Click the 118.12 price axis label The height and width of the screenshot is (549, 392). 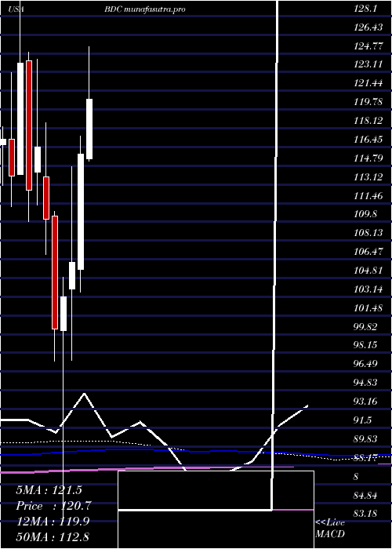click(368, 121)
